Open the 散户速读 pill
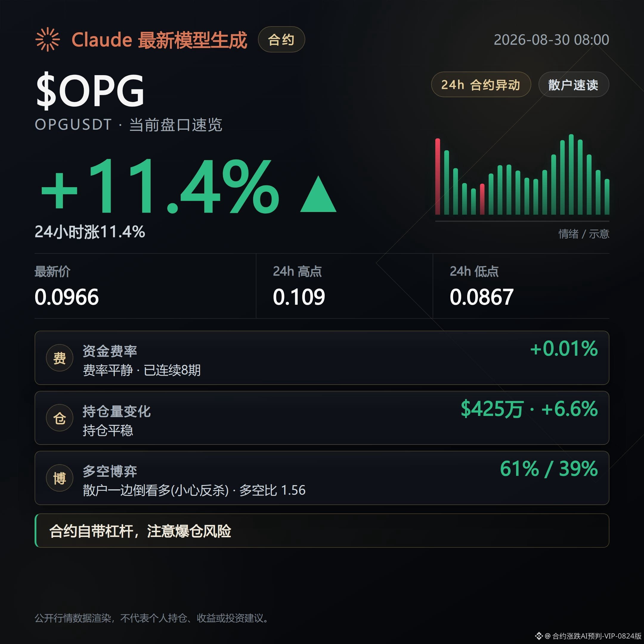This screenshot has width=644, height=644. (x=573, y=85)
